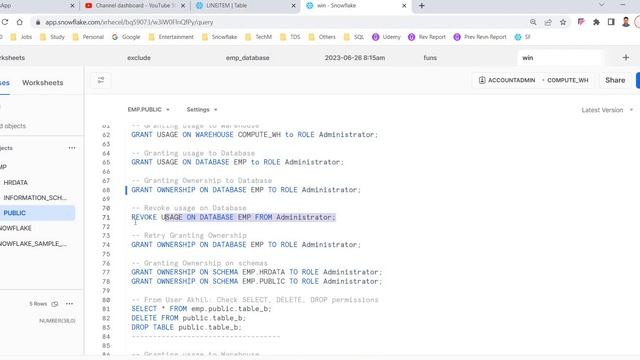Screen dimensions: 640x360
Task: Switch to the LINEITEM Table browser tab
Action: [244, 6]
